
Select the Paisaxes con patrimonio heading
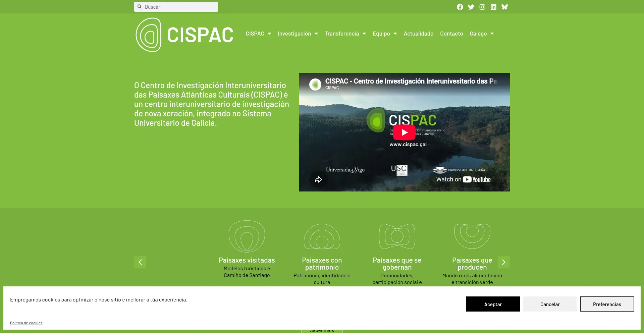(322, 264)
